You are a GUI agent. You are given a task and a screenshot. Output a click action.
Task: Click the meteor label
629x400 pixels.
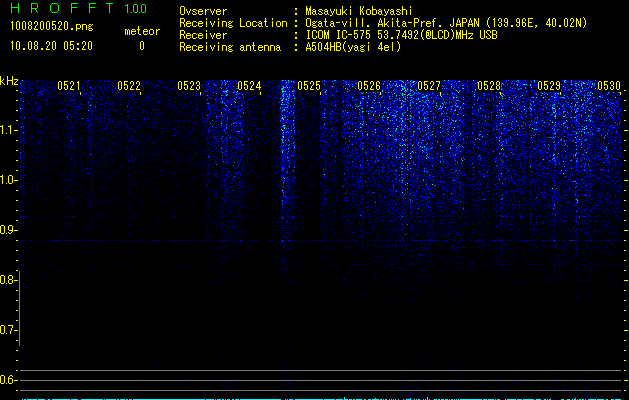pos(142,31)
